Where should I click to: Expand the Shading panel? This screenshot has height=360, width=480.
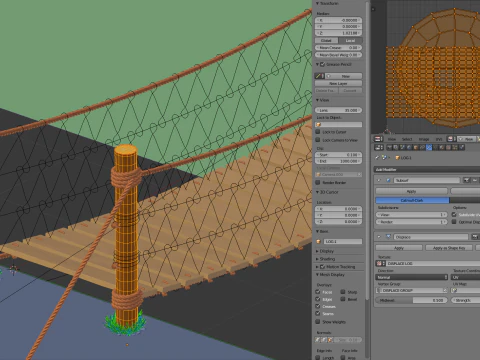[x=317, y=259]
